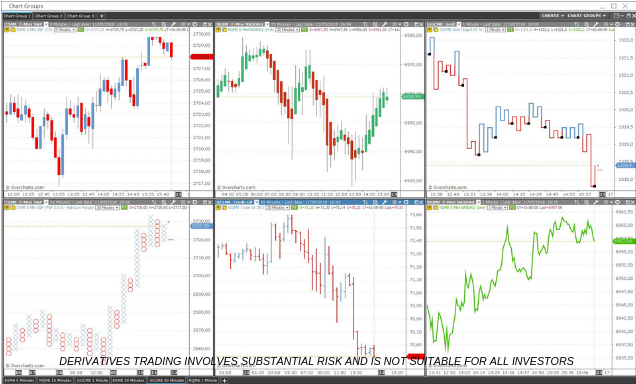Click the red price marker on S&P price scale
This screenshot has height=384, width=636.
[202, 57]
